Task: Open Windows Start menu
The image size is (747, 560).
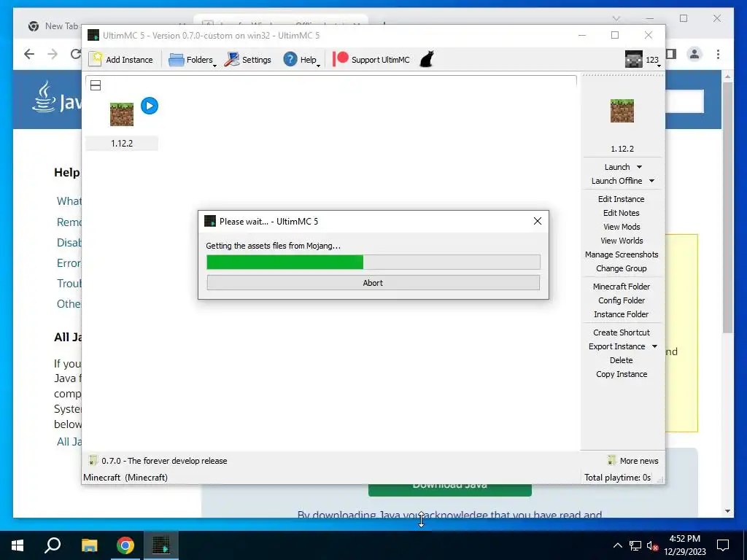Action: [18, 545]
